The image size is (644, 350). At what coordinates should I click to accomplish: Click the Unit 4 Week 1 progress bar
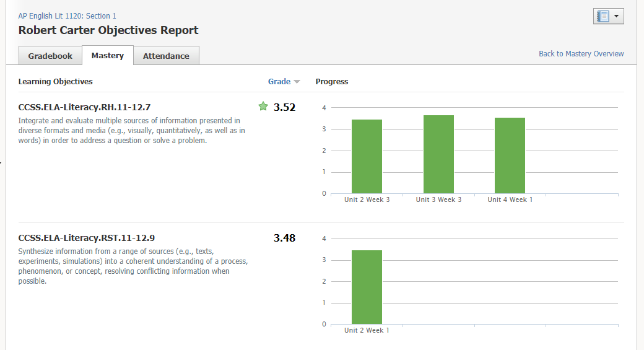(x=510, y=155)
